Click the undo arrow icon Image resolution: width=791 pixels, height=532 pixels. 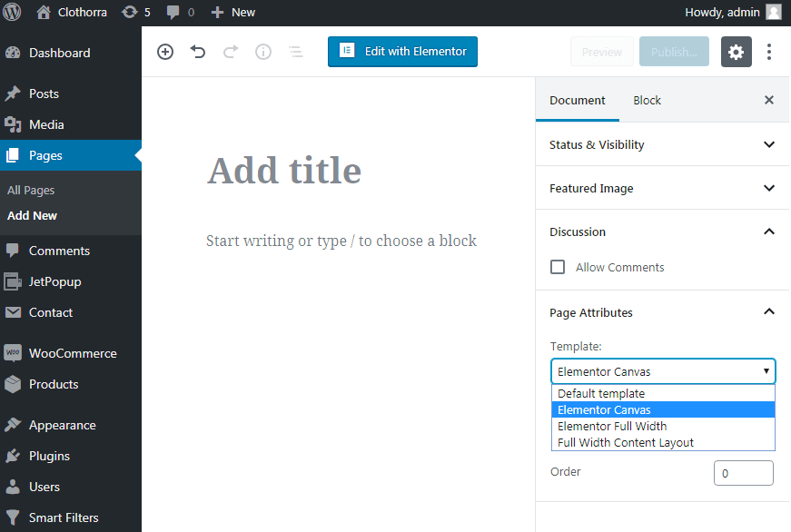(x=198, y=52)
